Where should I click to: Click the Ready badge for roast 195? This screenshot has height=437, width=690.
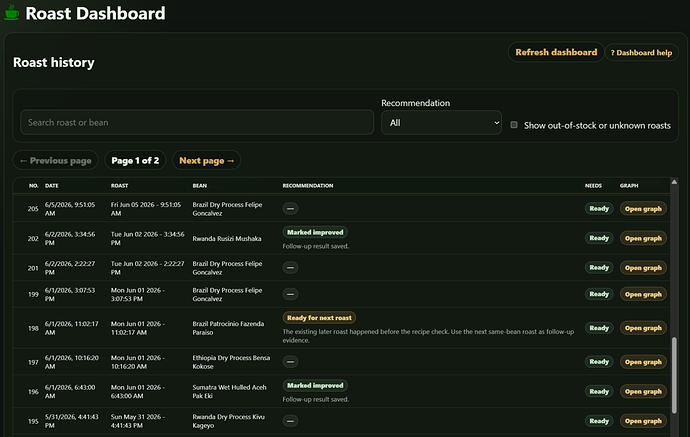(x=599, y=421)
